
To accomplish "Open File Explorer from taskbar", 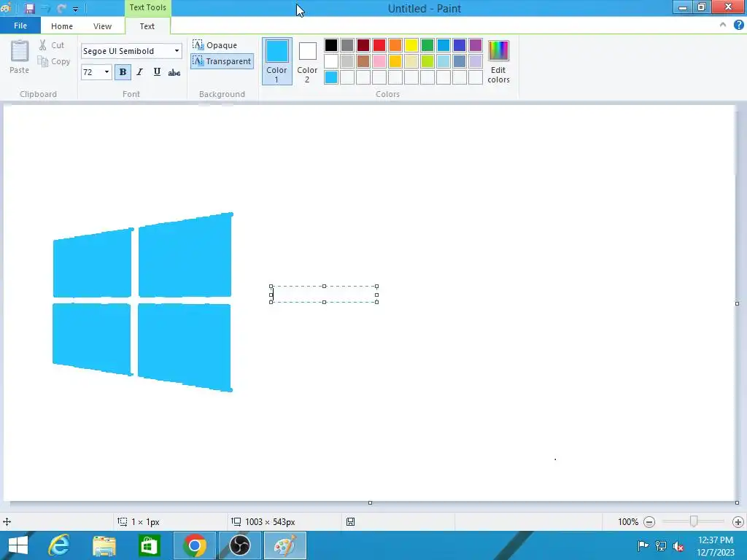I will coord(104,545).
